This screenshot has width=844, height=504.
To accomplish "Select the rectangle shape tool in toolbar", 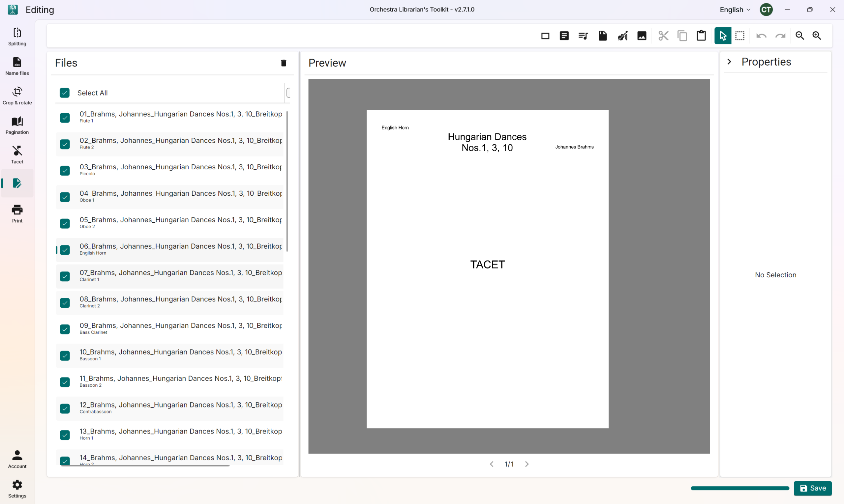I will tap(545, 36).
